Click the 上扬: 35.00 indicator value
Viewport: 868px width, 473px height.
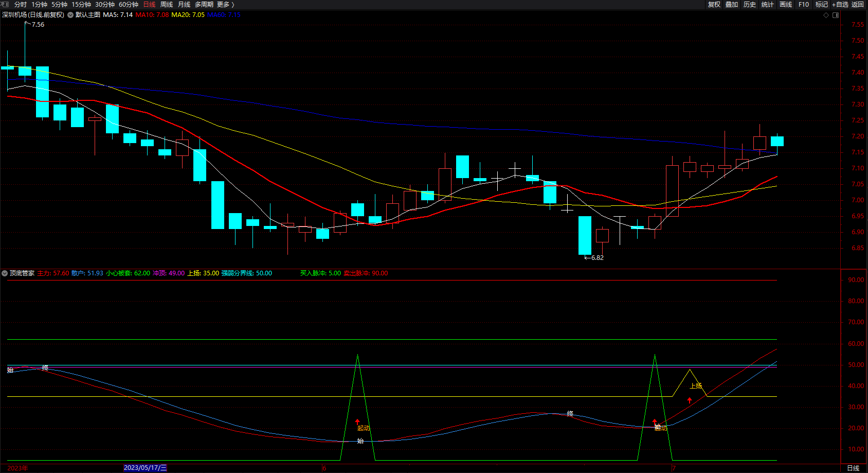(203, 273)
